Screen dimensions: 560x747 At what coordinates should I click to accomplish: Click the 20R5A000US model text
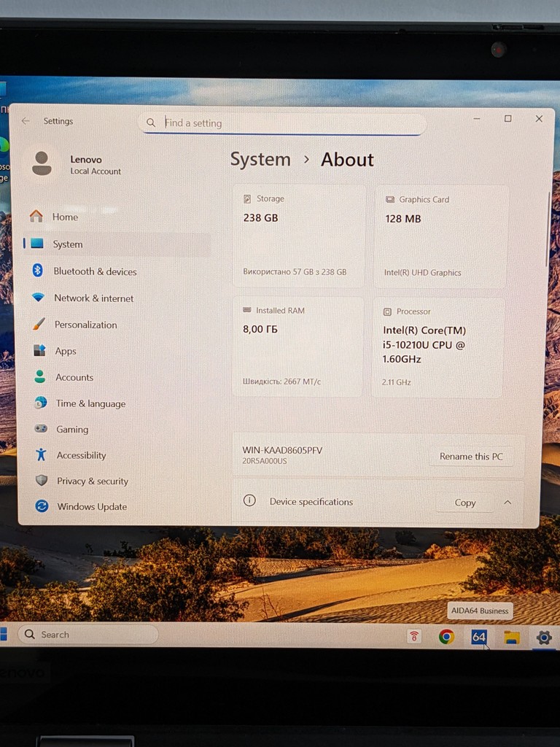tap(264, 461)
